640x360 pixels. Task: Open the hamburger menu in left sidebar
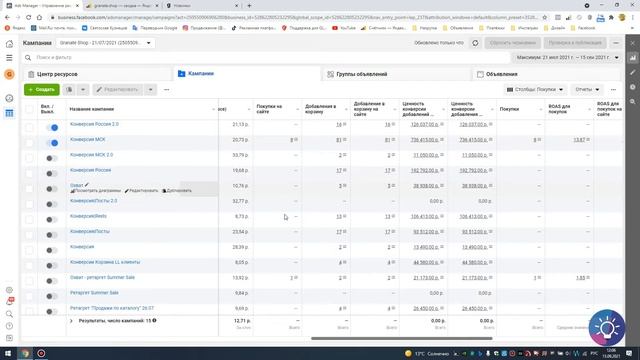tap(9, 58)
